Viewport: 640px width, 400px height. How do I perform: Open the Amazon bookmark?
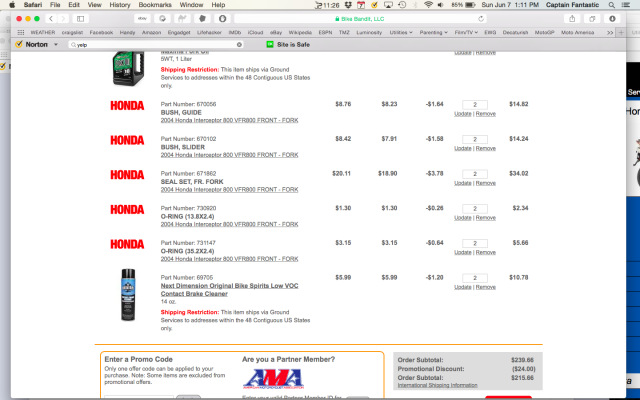click(x=151, y=32)
